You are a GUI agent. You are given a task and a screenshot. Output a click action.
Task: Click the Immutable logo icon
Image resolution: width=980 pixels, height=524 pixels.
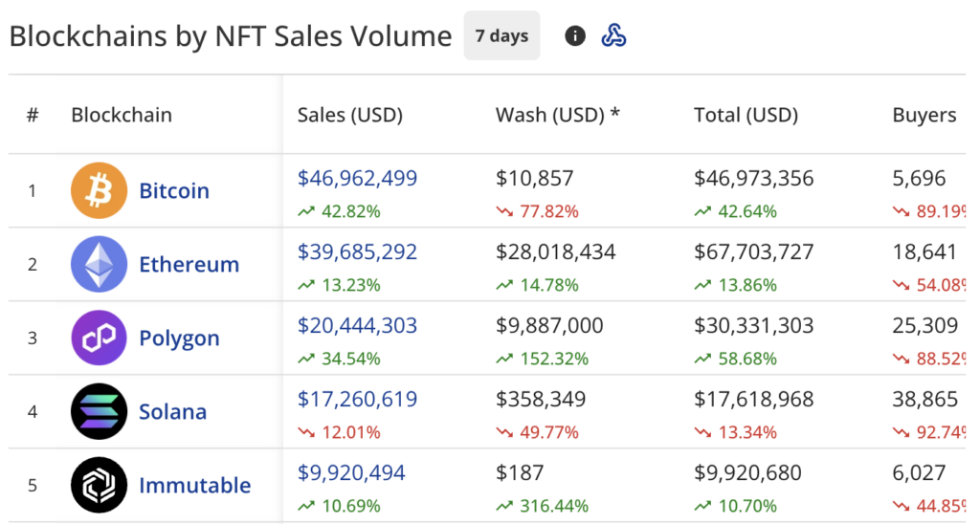point(99,486)
